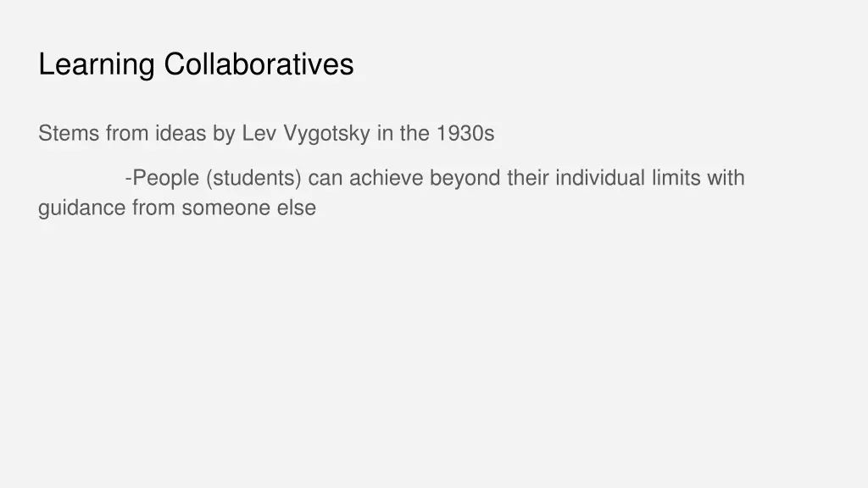Click the word 'limits' in the bullet
Screen dimensions: 868x488
[671, 179]
